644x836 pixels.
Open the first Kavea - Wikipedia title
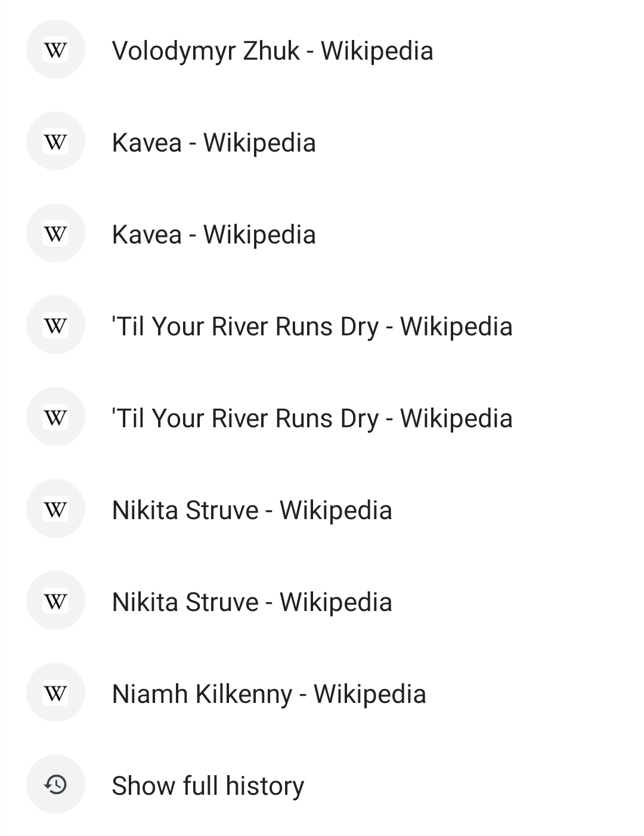[213, 143]
